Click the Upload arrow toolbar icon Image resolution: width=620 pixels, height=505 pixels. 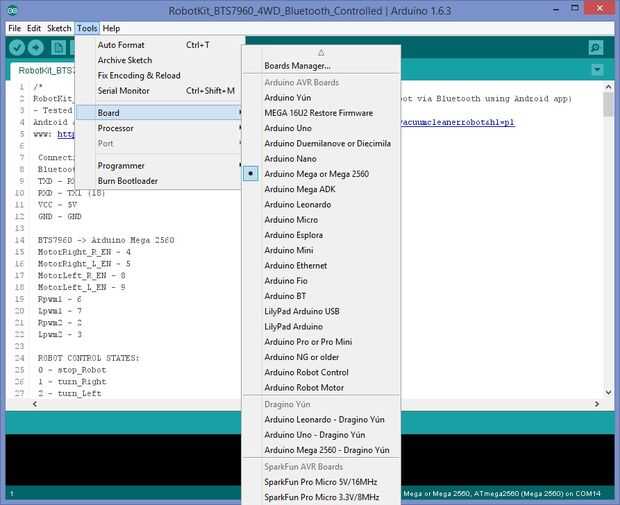[x=36, y=47]
